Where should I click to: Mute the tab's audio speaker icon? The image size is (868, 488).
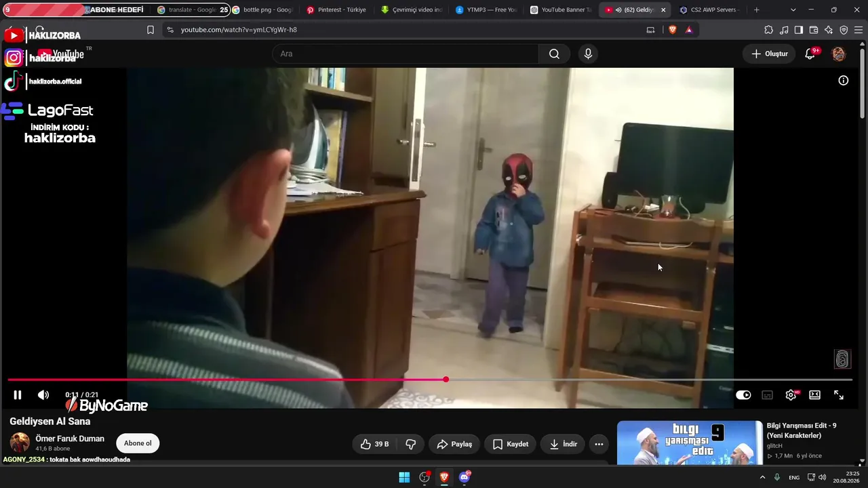tap(618, 10)
